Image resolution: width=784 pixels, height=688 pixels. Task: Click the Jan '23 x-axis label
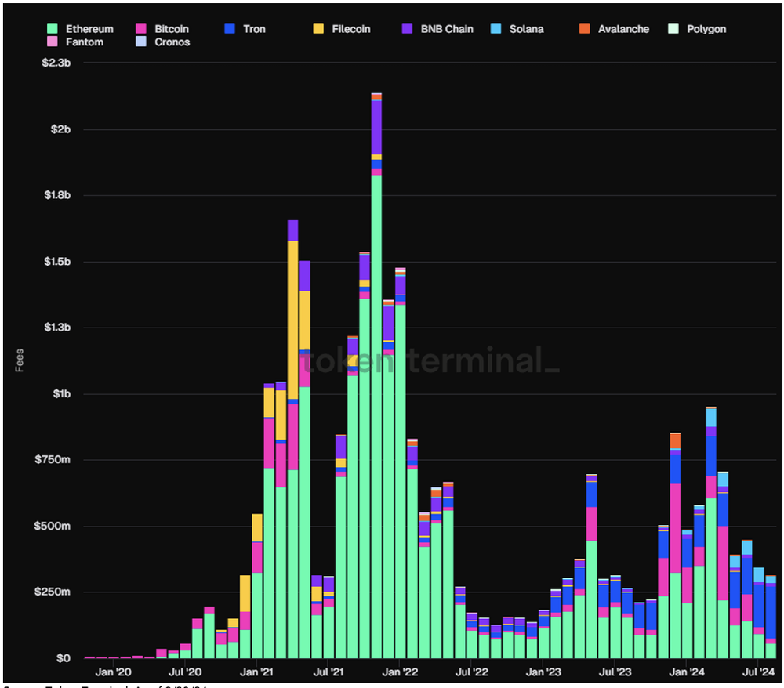coord(543,672)
